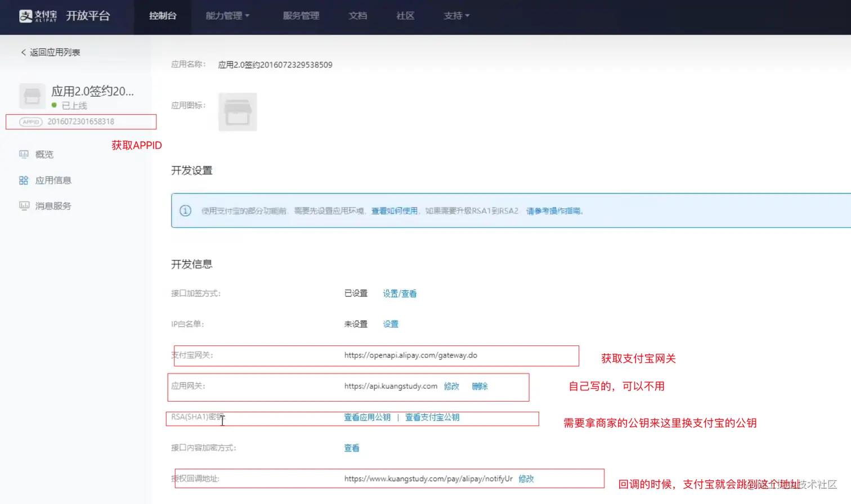
Task: Click the 消息服务 icon
Action: pos(24,206)
